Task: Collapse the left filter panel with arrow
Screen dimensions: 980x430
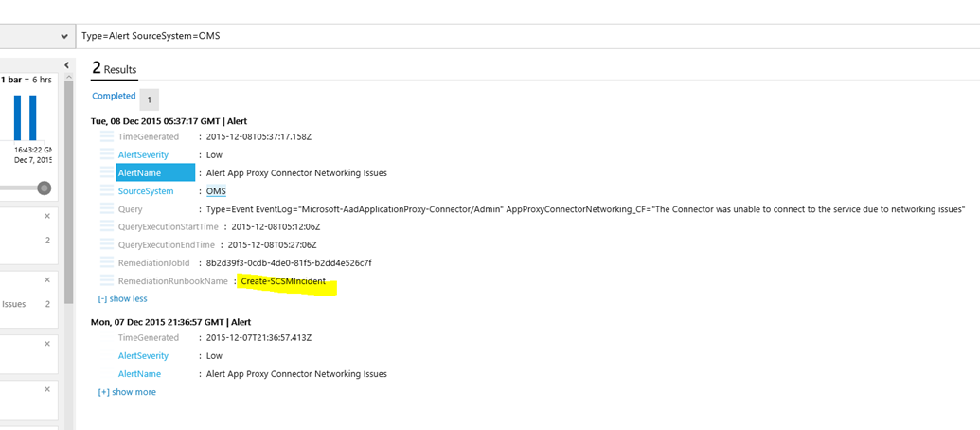Action: click(x=67, y=64)
